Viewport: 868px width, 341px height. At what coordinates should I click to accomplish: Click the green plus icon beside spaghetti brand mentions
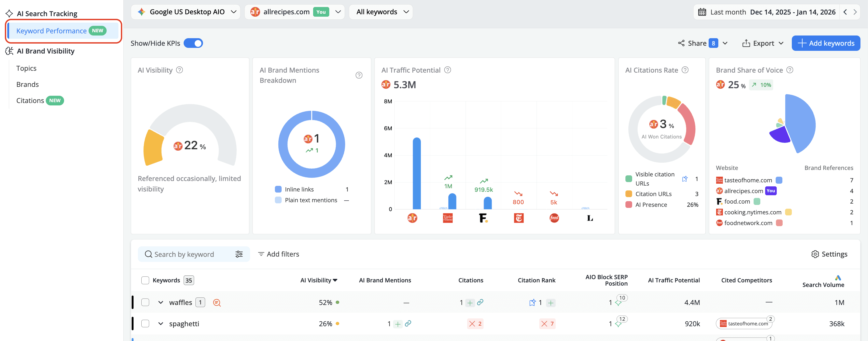(398, 324)
